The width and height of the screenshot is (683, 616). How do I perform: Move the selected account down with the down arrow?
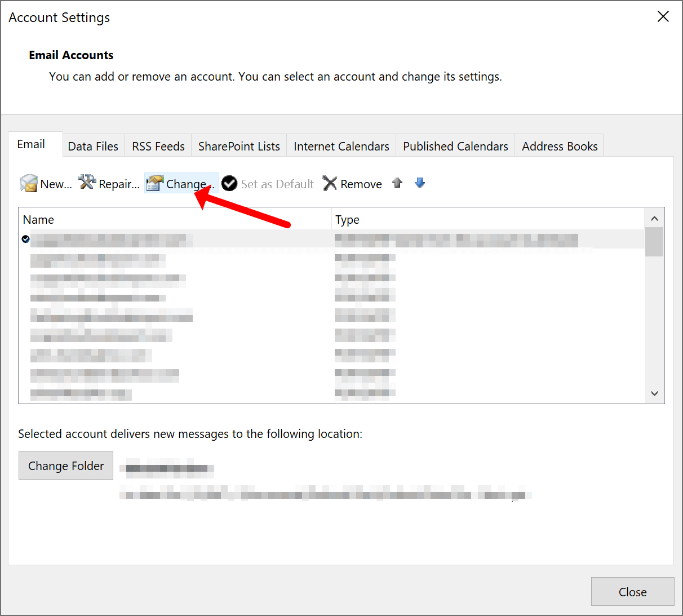coord(419,183)
